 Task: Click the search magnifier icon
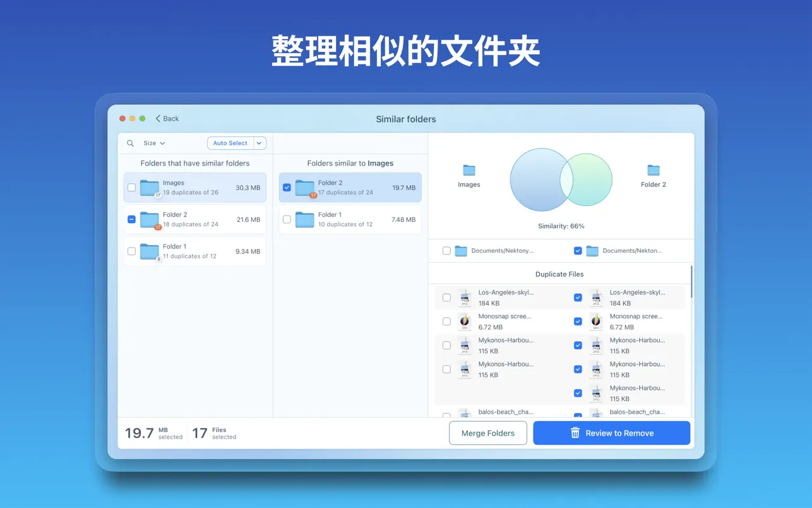130,143
